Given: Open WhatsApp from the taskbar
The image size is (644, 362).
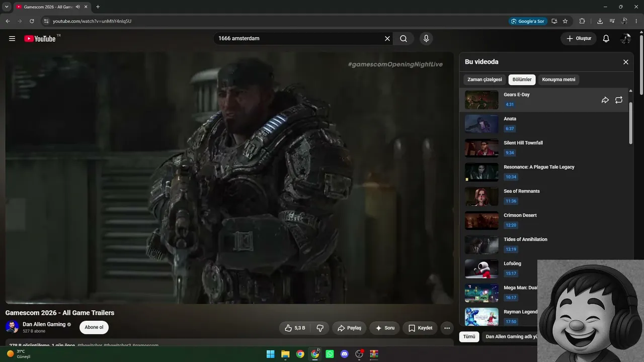Looking at the screenshot, I should tap(330, 354).
